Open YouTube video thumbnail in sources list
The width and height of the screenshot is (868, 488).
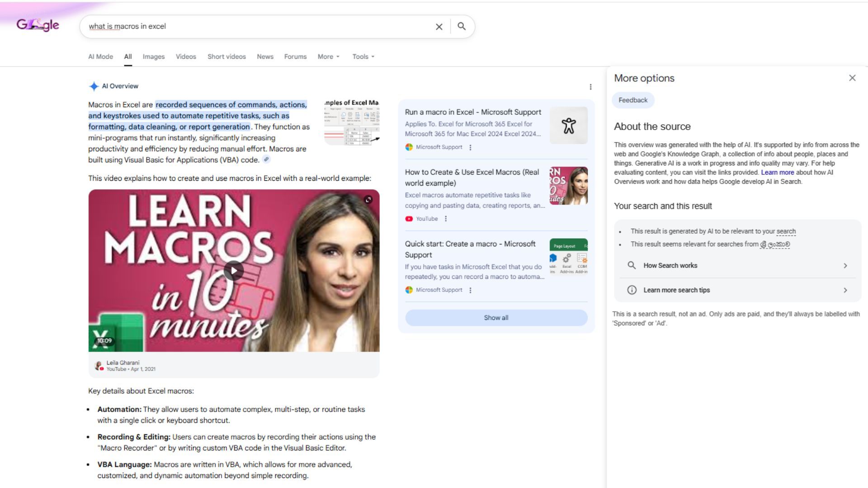[568, 186]
